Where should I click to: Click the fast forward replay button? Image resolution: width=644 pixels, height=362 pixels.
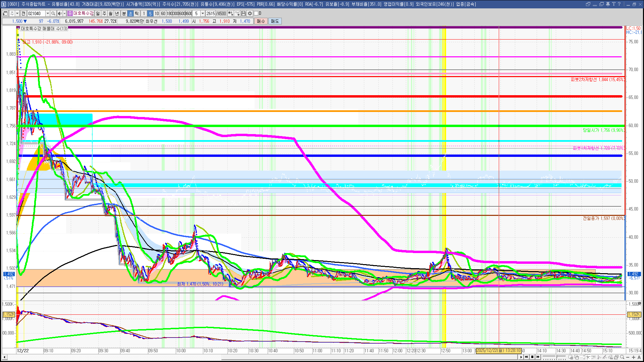click(538, 357)
